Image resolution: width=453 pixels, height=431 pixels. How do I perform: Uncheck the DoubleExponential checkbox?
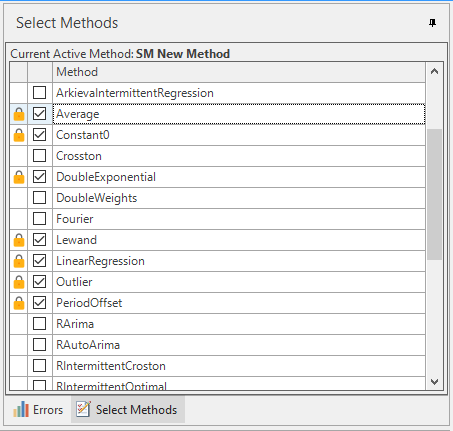point(40,177)
